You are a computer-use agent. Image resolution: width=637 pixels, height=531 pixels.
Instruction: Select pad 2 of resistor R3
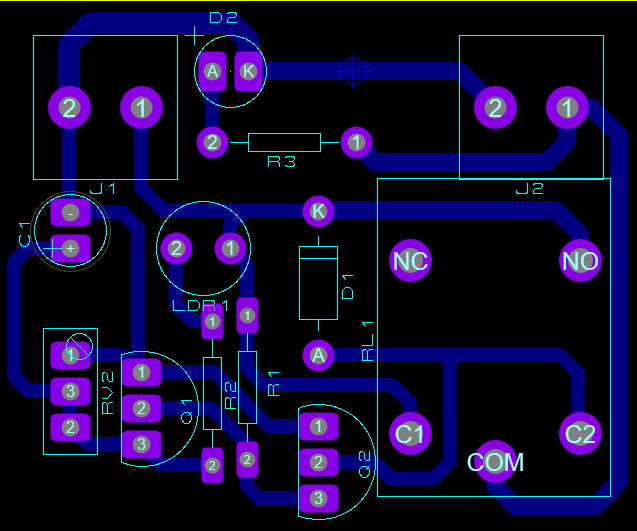point(212,143)
